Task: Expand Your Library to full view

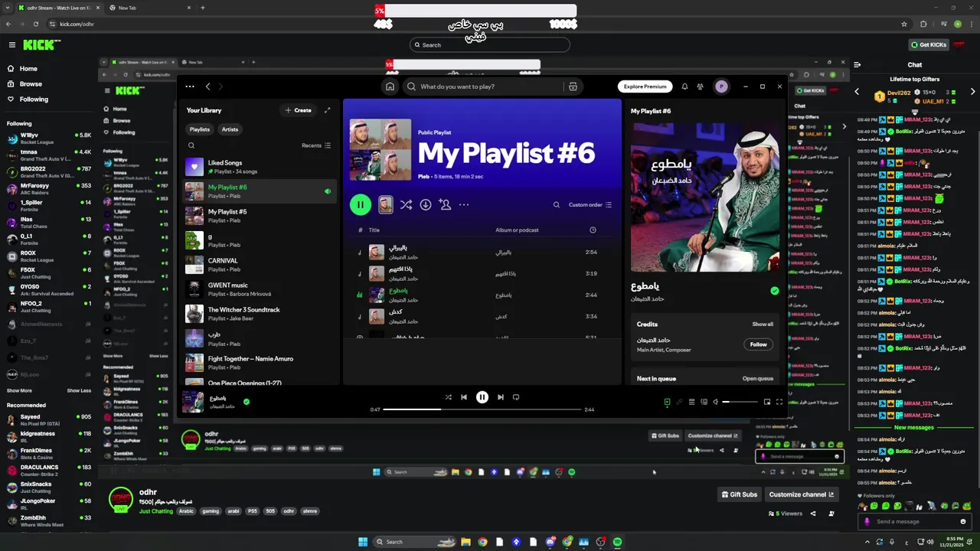Action: (x=327, y=110)
